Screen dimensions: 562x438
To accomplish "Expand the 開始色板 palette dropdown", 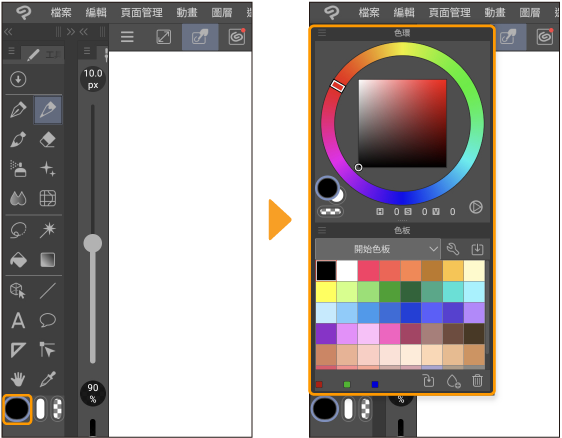I will pyautogui.click(x=378, y=249).
